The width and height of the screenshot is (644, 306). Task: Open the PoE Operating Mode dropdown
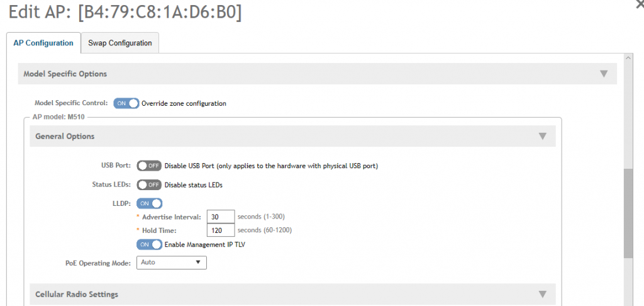click(x=171, y=262)
